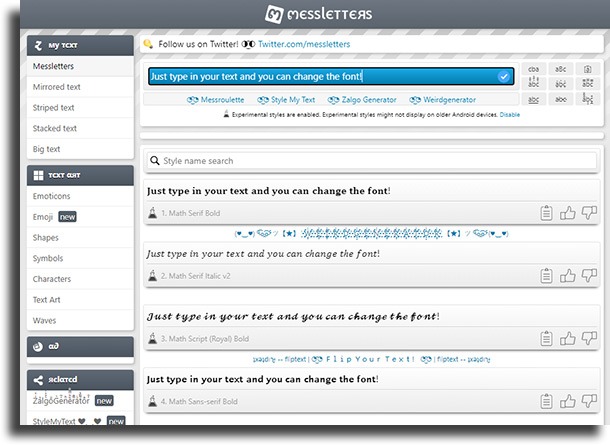Screen dimensions: 610x445
Task: Apply the reversed 'cba' text button
Action: coord(533,69)
